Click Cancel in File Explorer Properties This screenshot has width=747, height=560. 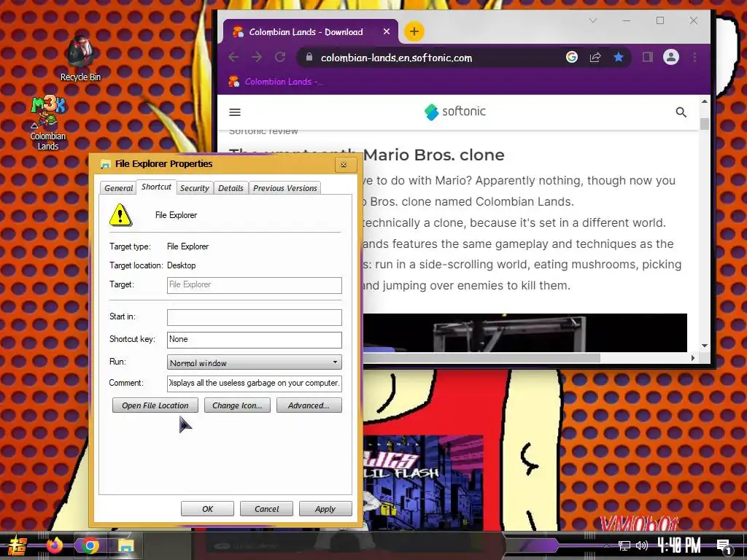pos(266,508)
